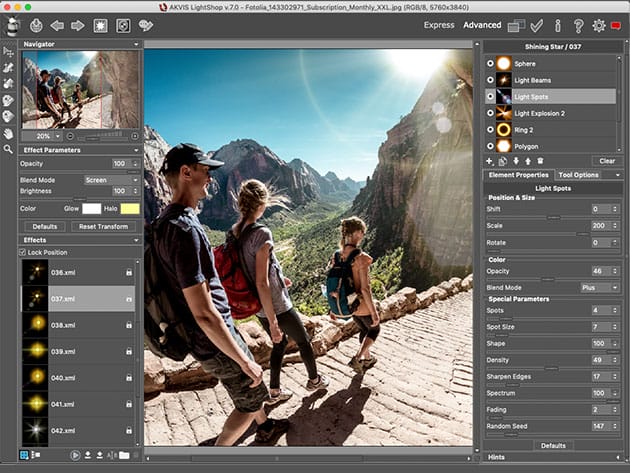This screenshot has height=473, width=630.
Task: Click the undo left arrow icon
Action: [x=57, y=25]
